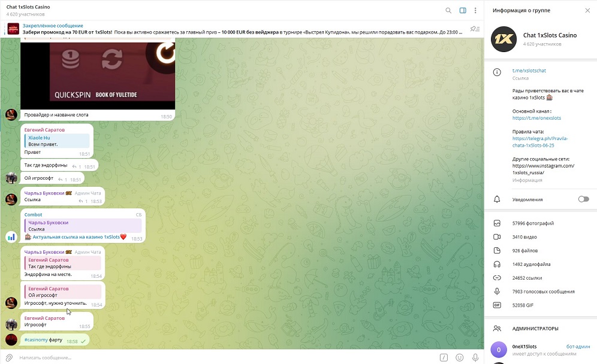597x364 pixels.
Task: Open the t.me/xslotschat group link
Action: (529, 71)
